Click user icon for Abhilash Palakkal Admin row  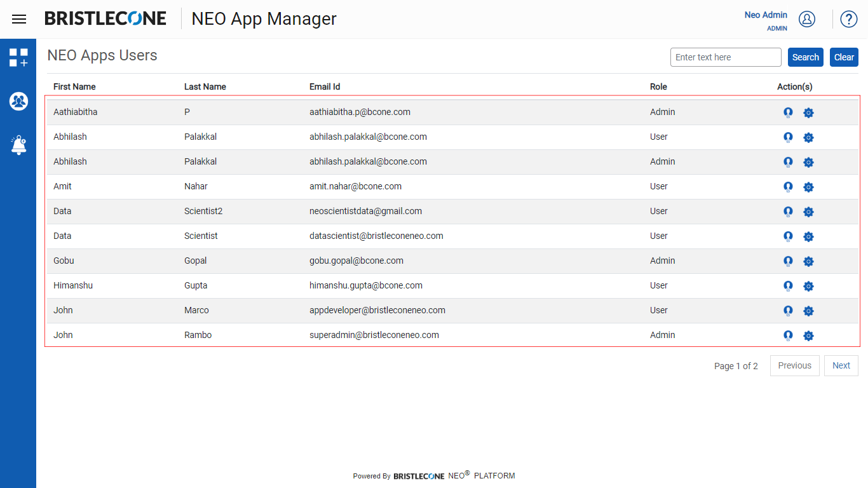788,162
